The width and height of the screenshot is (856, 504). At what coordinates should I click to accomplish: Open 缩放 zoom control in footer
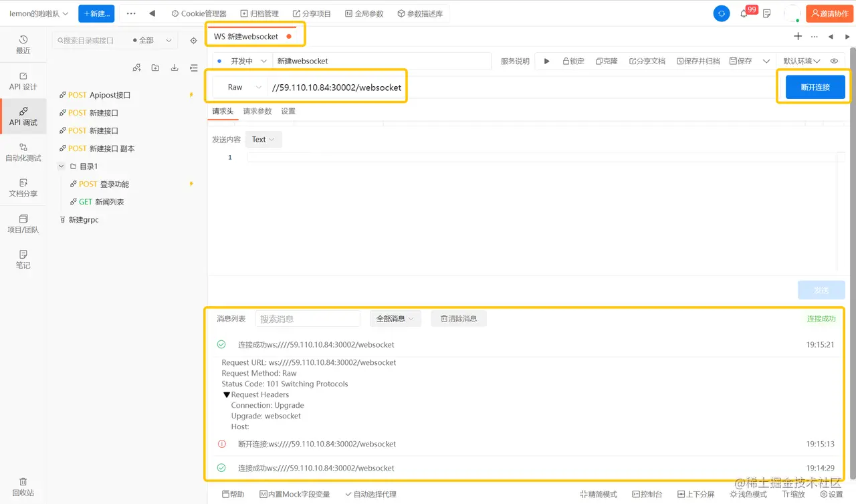click(793, 494)
